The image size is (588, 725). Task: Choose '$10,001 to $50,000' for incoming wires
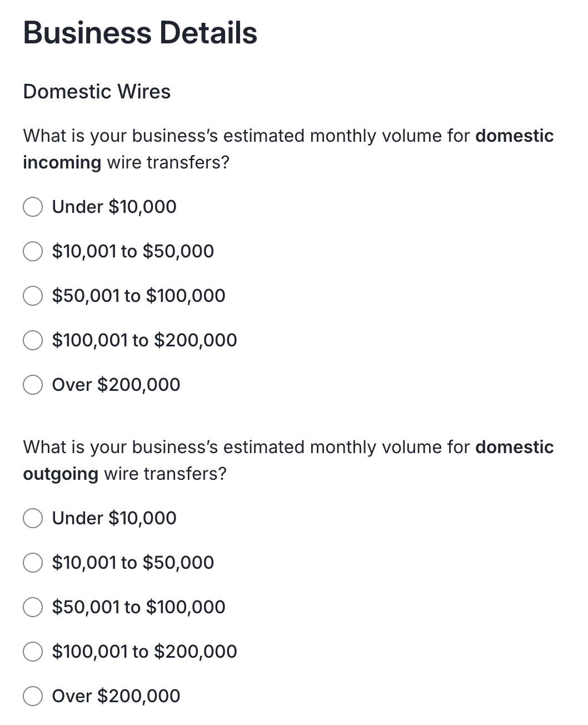(x=33, y=251)
